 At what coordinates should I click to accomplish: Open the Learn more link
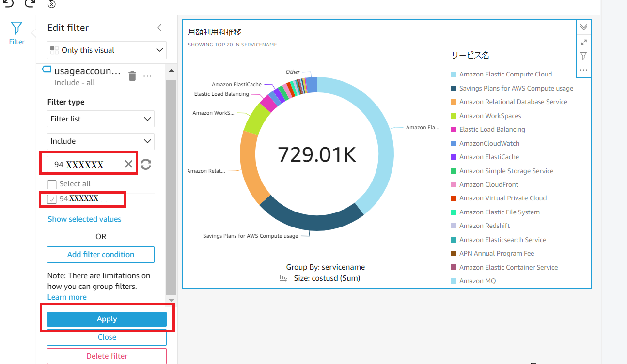click(x=67, y=297)
